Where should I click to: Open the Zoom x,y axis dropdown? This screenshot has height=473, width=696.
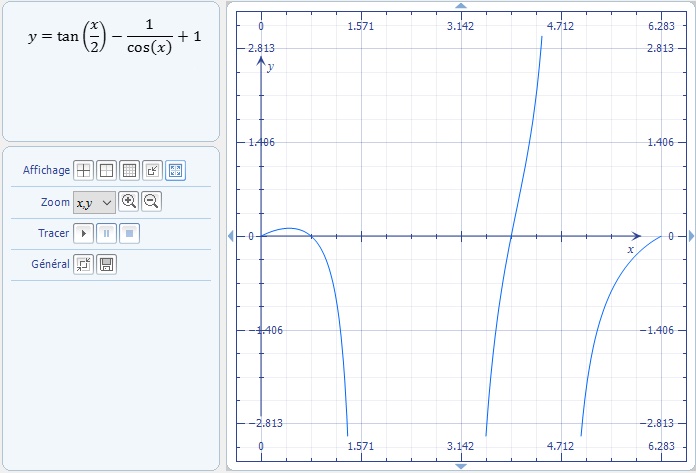[95, 202]
